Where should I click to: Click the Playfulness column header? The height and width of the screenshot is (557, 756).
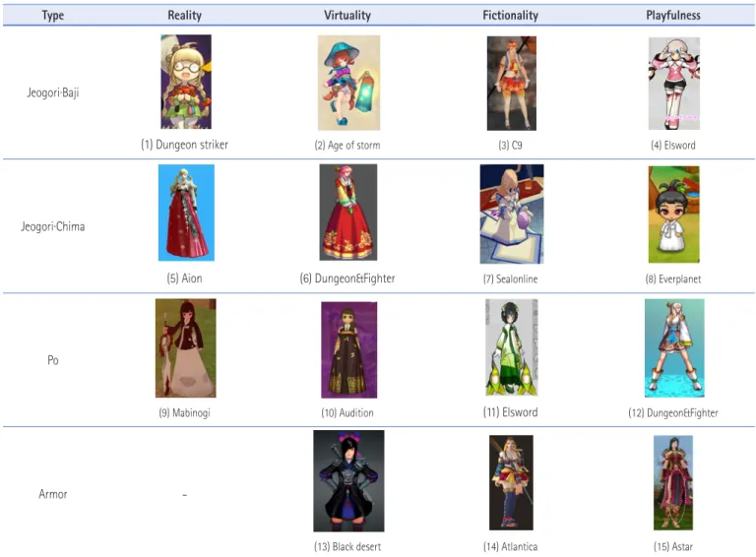673,15
